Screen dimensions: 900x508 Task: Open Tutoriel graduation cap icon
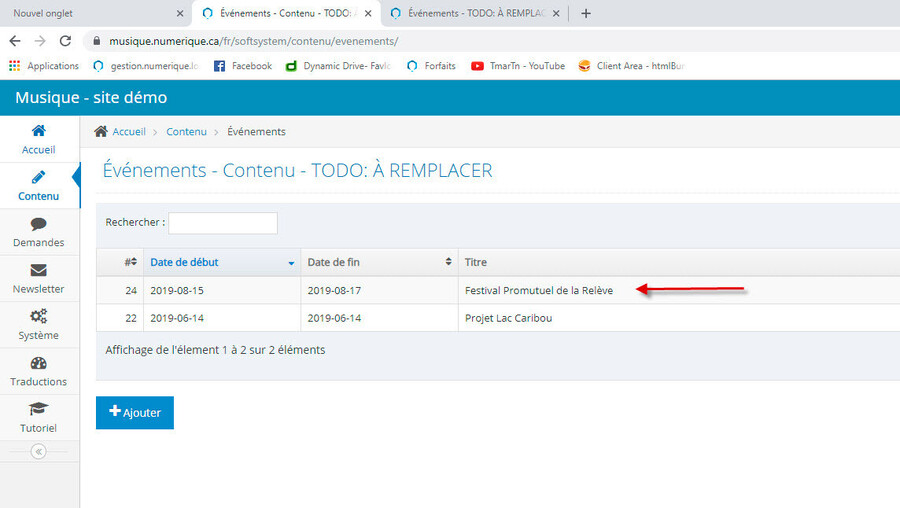tap(38, 409)
